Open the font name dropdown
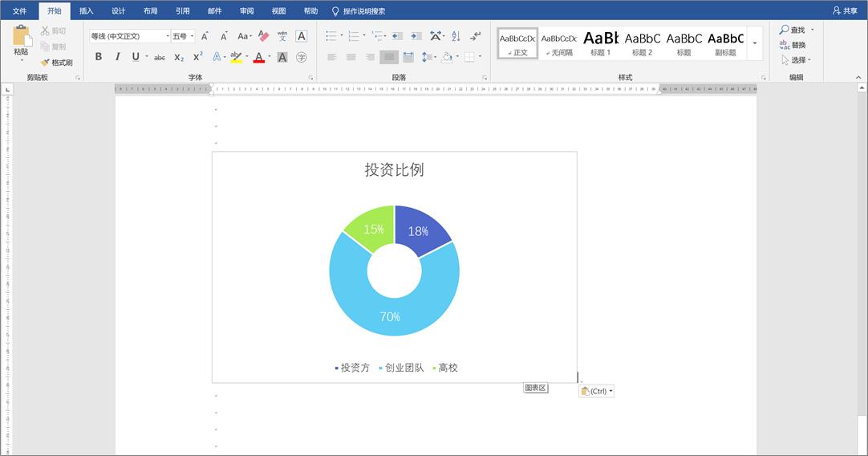 (168, 37)
